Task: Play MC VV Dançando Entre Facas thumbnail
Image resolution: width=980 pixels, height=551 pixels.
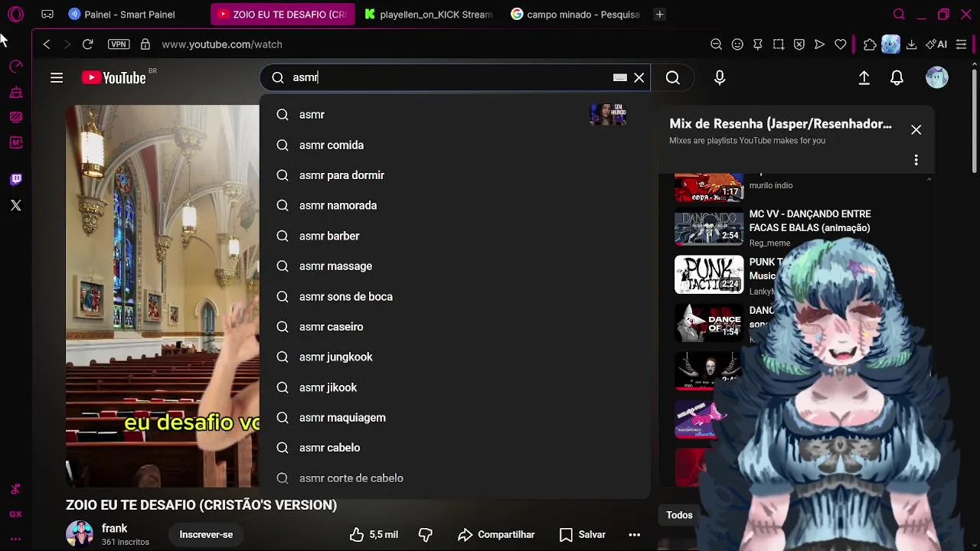Action: coord(708,228)
